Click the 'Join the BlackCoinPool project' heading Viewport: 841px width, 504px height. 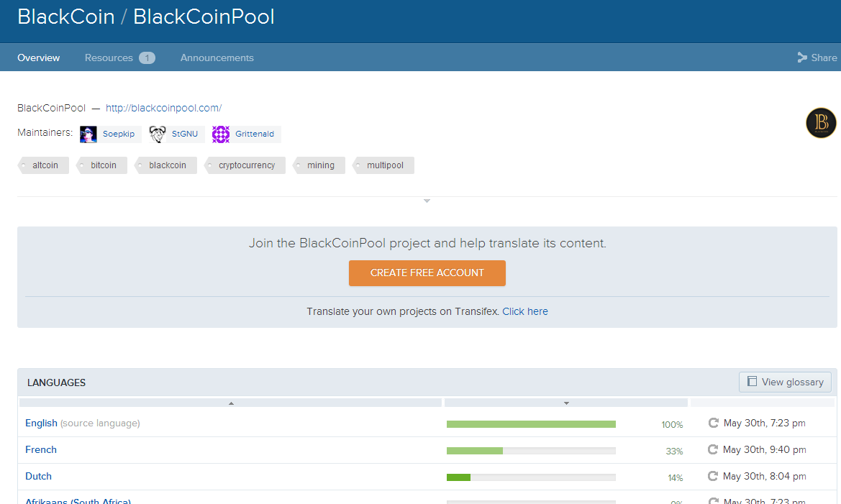pos(427,244)
